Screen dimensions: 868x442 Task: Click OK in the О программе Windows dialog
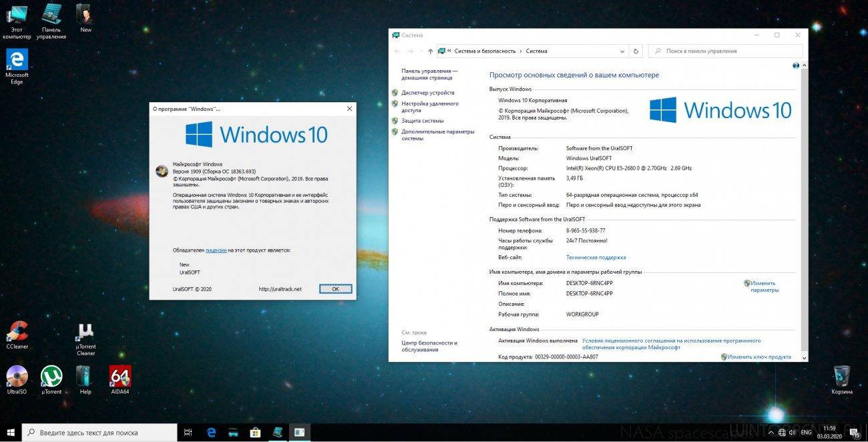click(335, 289)
